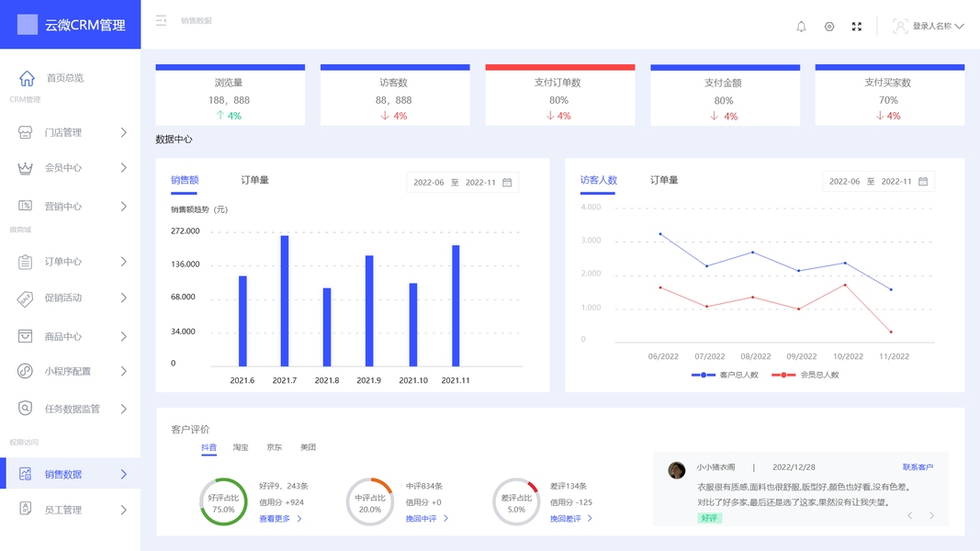The image size is (980, 551).
Task: Click the 好评占比 75.0% progress ring
Action: (x=223, y=501)
